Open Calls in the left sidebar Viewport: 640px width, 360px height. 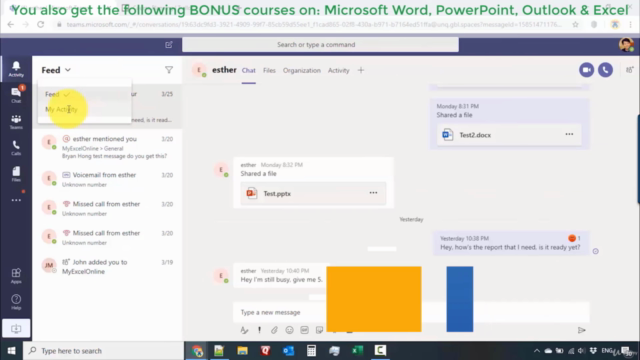click(16, 147)
